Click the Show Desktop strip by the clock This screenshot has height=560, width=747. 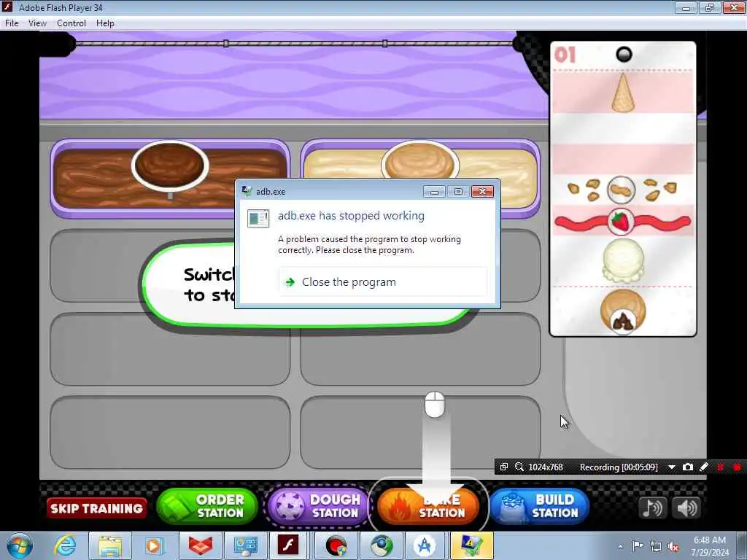[743, 545]
